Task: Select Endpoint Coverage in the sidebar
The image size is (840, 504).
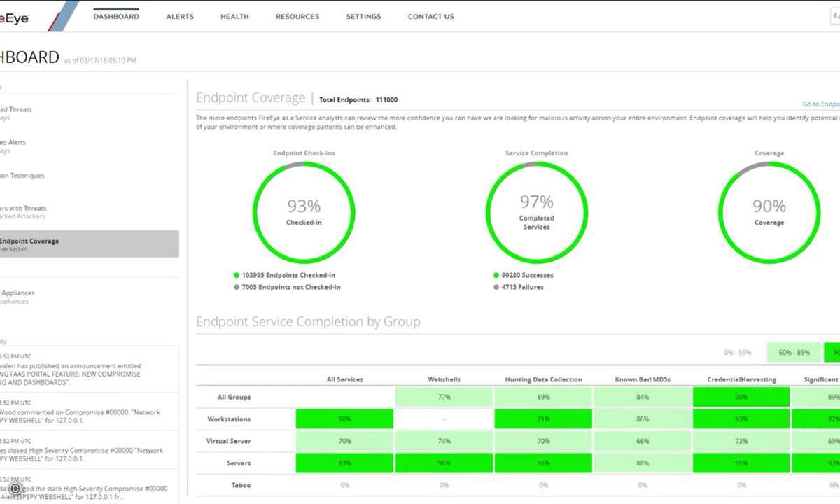Action: coord(90,244)
